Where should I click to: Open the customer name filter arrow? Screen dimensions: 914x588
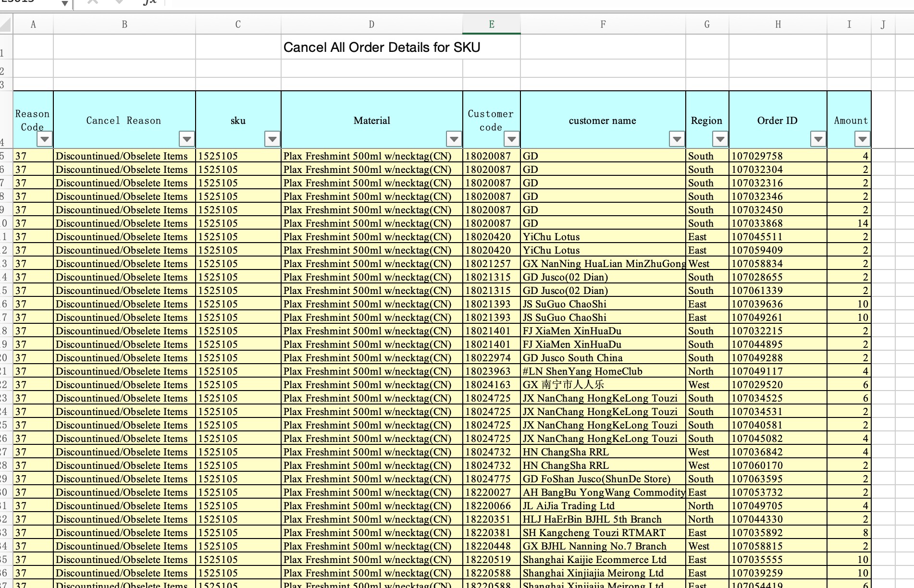[677, 139]
